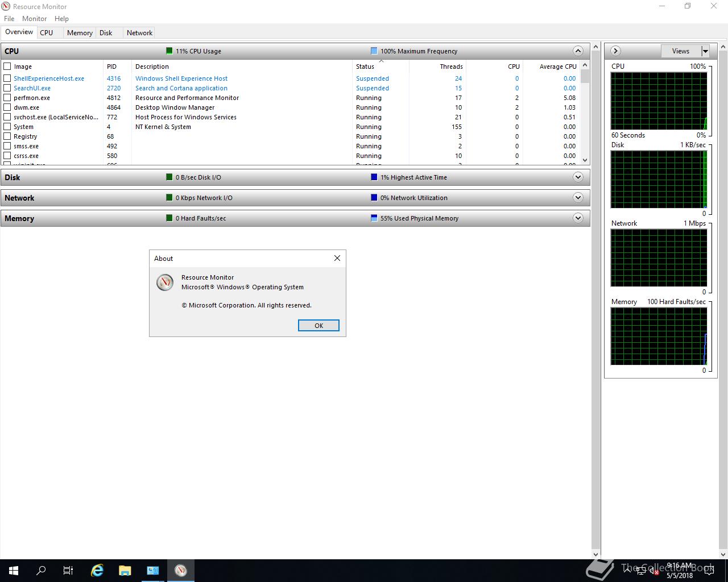Open the notification center in the tray

click(x=709, y=571)
